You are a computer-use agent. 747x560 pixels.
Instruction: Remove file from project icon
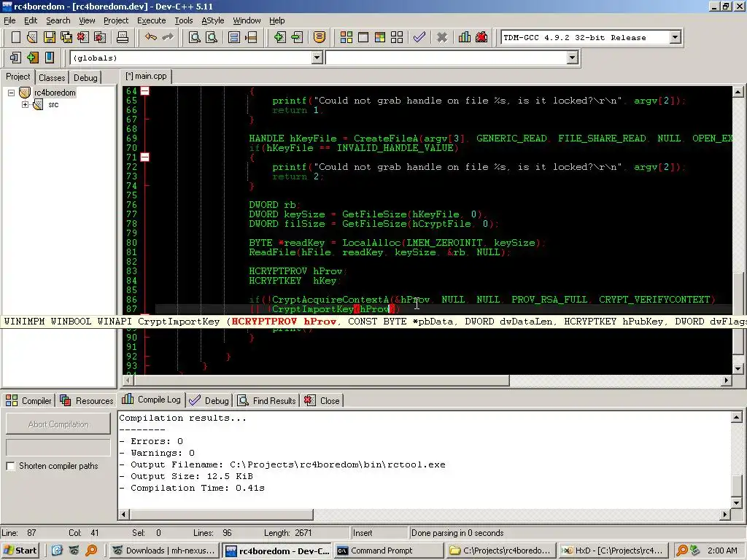click(297, 37)
